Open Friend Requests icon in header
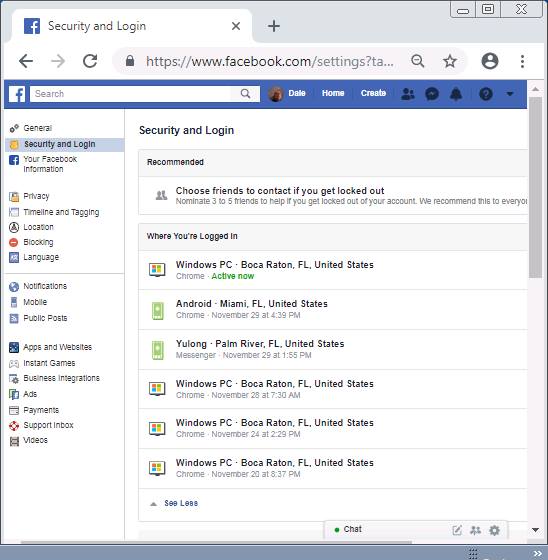Image resolution: width=548 pixels, height=560 pixels. pos(408,94)
